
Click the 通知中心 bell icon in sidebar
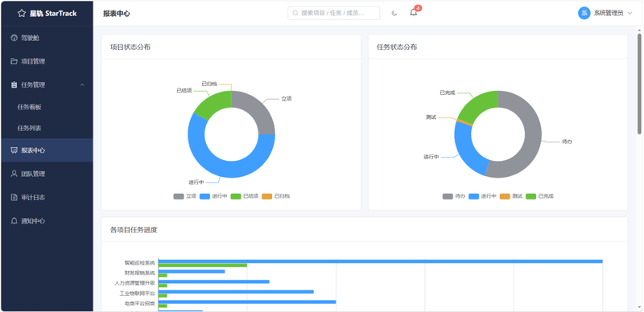[x=14, y=220]
